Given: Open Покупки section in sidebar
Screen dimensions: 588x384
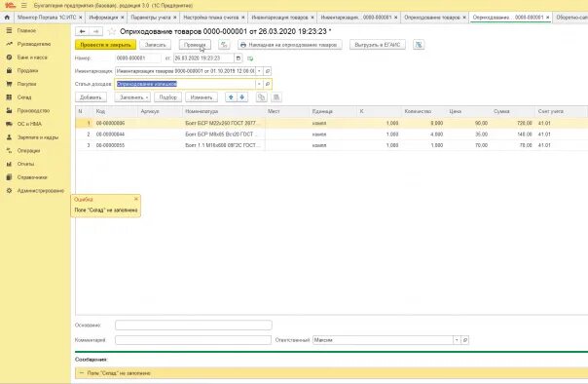Looking at the screenshot, I should (26, 84).
